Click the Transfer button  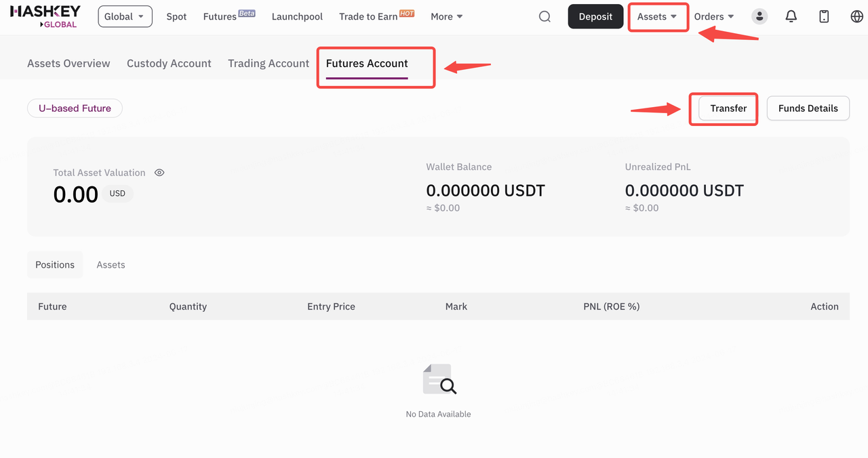728,108
